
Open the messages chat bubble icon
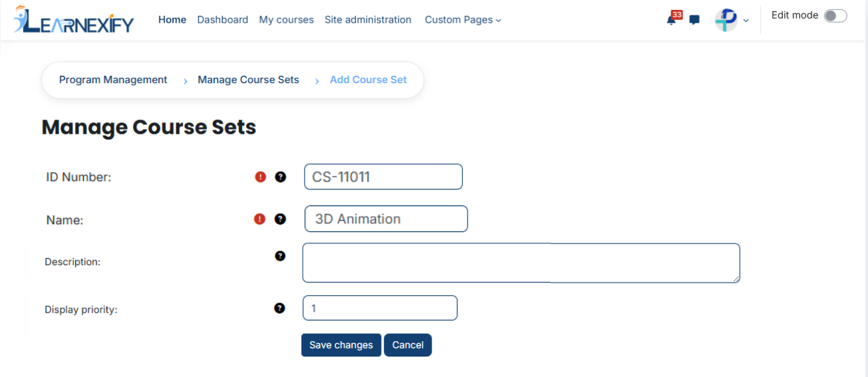tap(694, 20)
